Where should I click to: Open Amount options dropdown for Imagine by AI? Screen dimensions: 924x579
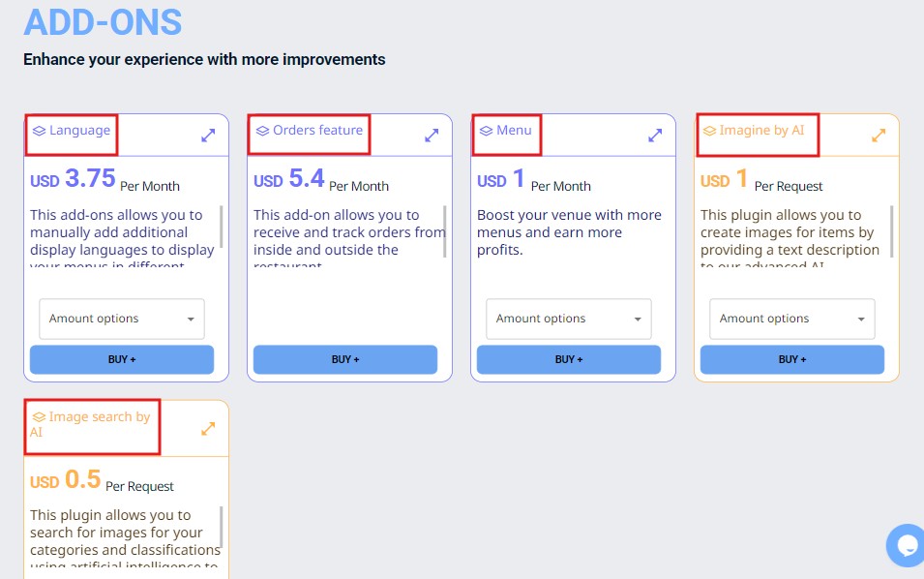pyautogui.click(x=792, y=319)
